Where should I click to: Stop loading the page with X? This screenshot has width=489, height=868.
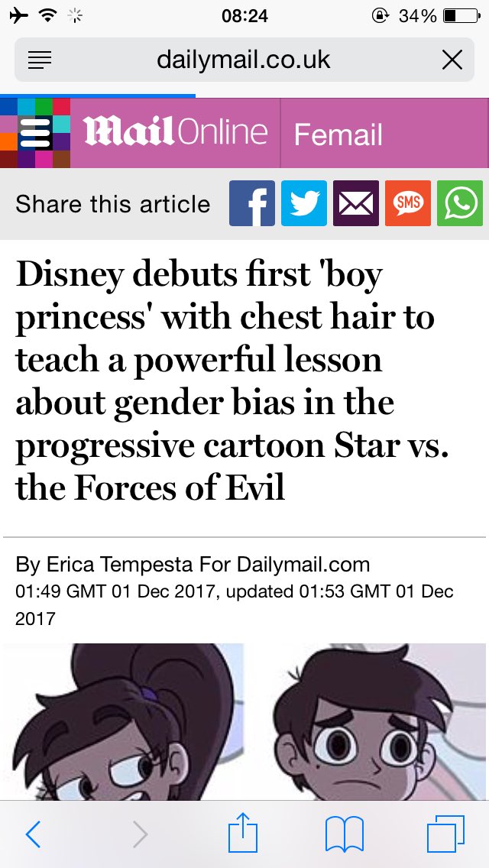tap(452, 60)
